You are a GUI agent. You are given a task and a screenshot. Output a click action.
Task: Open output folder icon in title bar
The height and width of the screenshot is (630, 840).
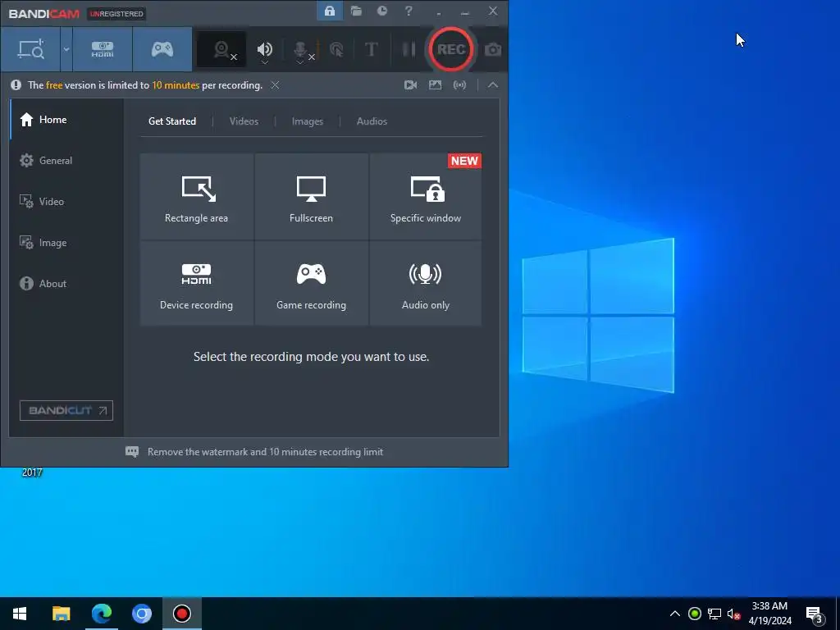(x=356, y=11)
